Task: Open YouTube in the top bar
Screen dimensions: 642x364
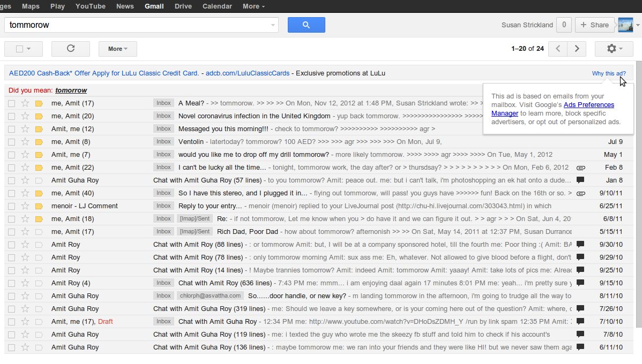Action: [x=91, y=6]
